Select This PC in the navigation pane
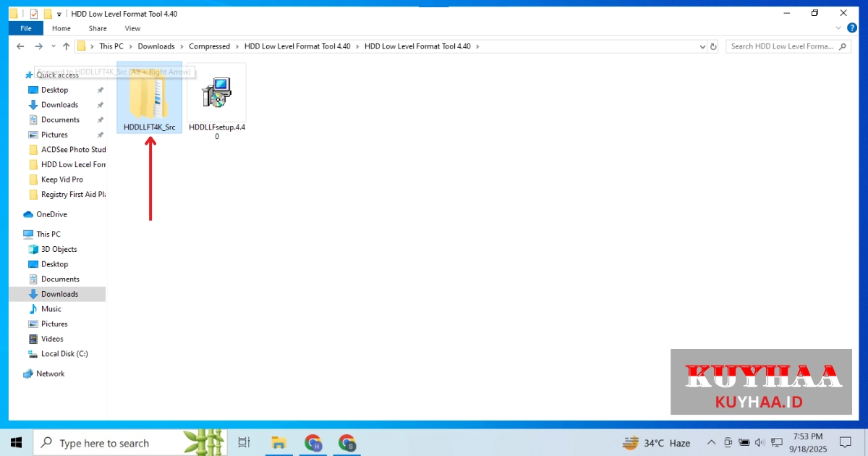This screenshot has height=456, width=868. pos(48,234)
